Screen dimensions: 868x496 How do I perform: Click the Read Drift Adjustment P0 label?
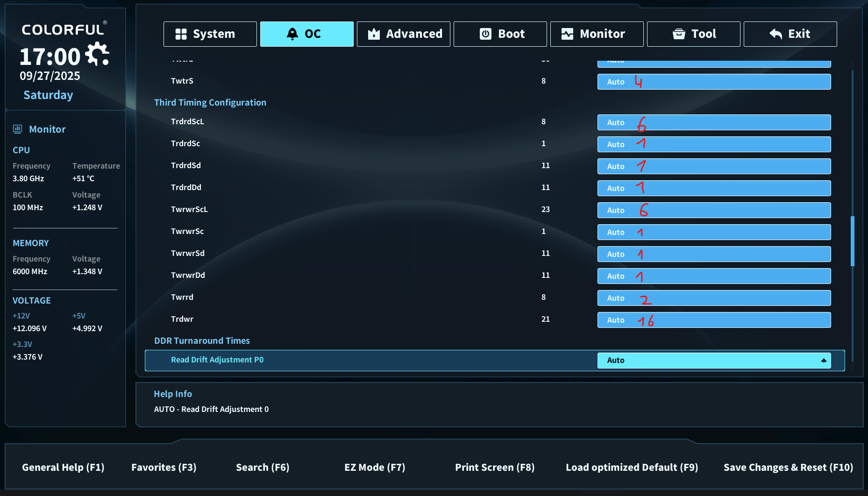(x=217, y=360)
